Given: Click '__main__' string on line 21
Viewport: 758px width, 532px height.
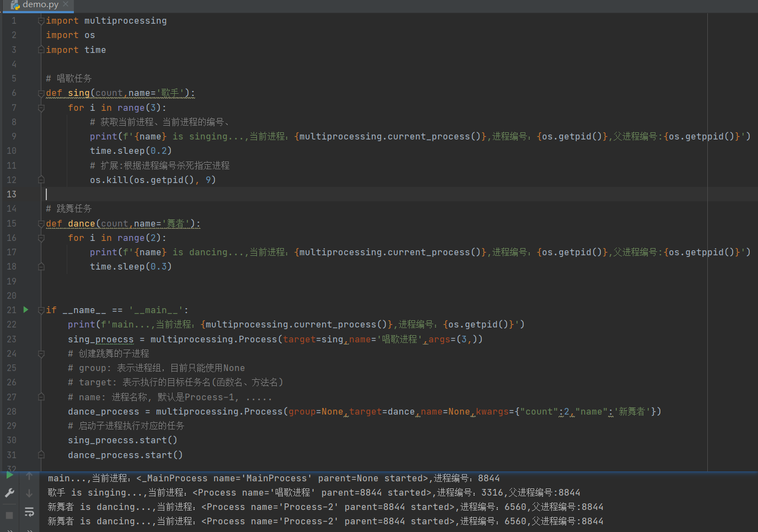Looking at the screenshot, I should (155, 310).
